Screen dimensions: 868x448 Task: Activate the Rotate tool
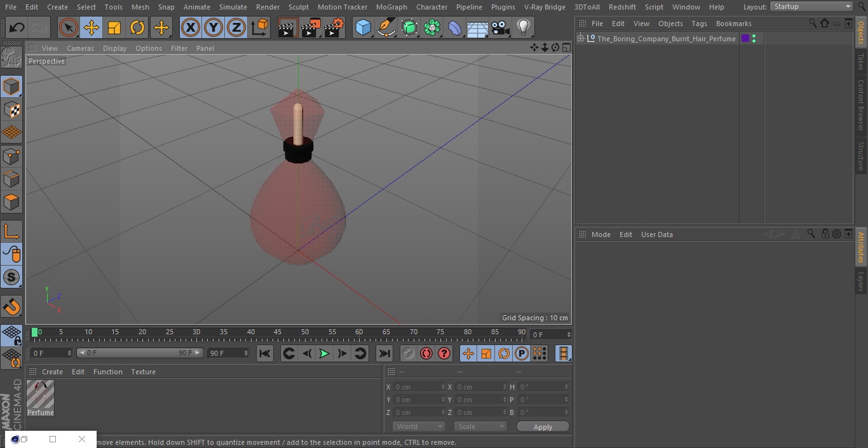137,27
